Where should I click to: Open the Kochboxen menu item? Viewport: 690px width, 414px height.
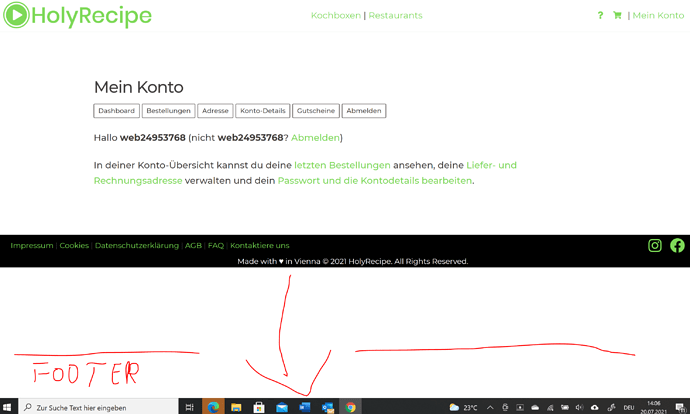coord(336,15)
